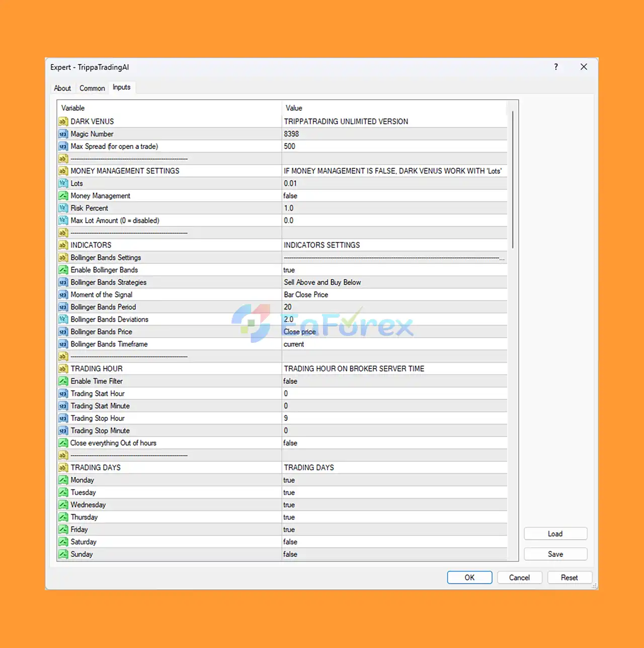Click the icon beside Risk Percent
The image size is (644, 648).
coord(63,208)
